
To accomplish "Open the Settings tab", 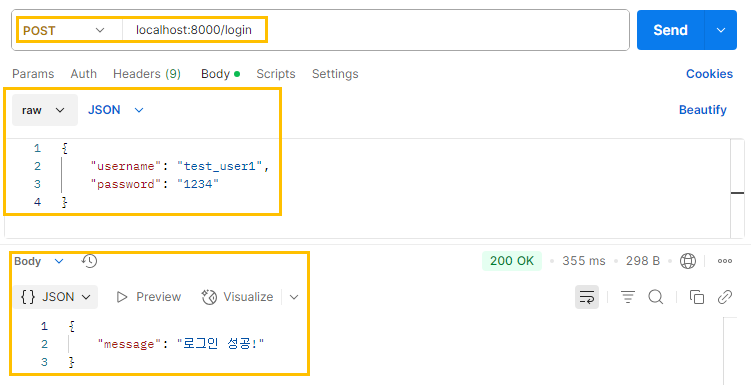I will click(335, 74).
